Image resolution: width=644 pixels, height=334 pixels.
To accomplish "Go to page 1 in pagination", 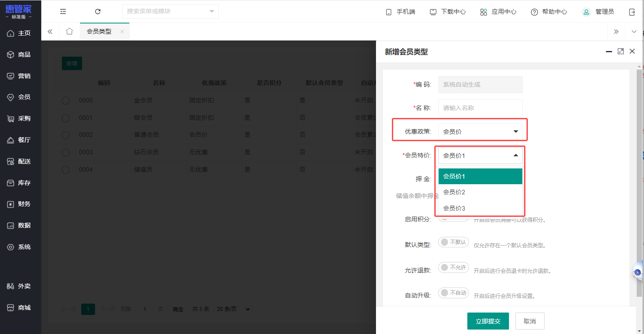I will click(88, 309).
